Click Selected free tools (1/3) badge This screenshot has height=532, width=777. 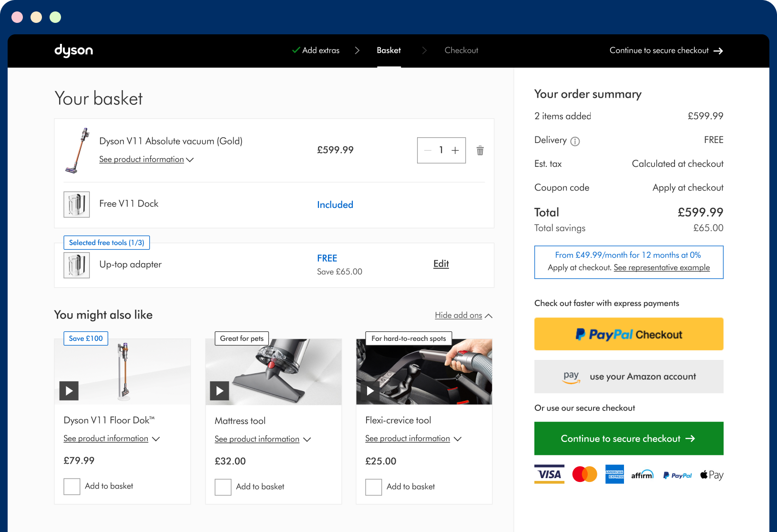coord(107,243)
